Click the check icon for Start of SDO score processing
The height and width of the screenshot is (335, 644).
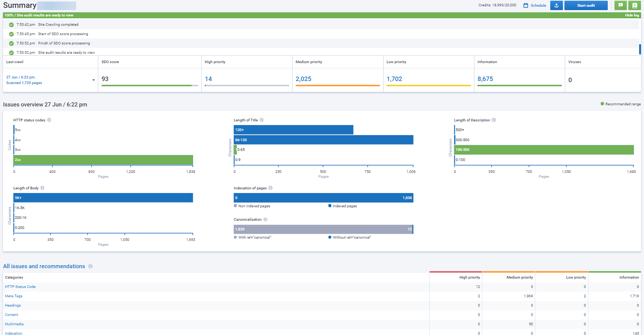click(x=11, y=34)
